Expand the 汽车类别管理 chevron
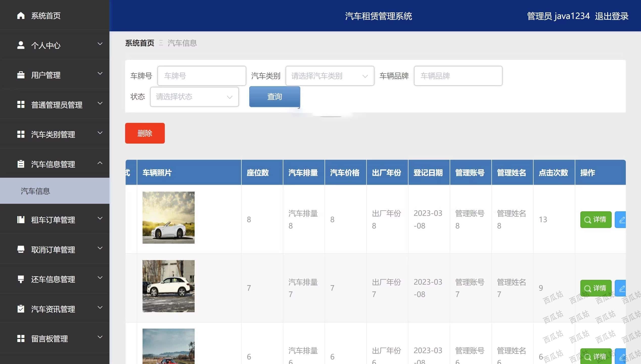 coord(100,133)
